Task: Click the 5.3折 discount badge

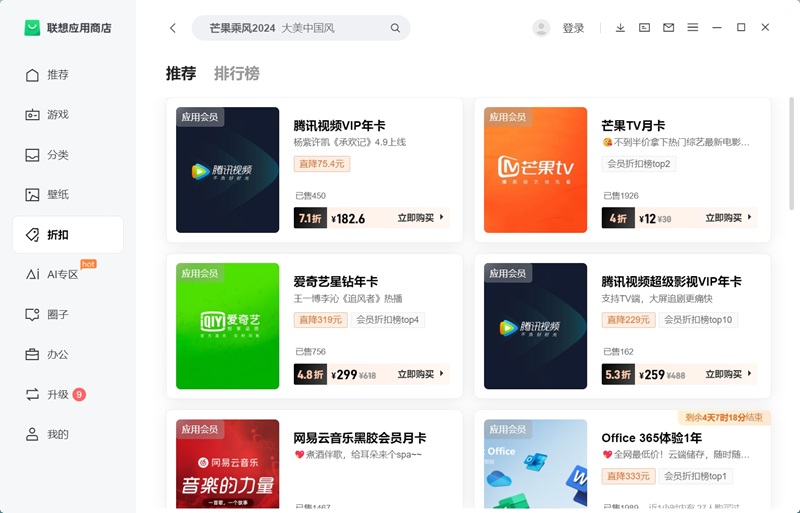Action: point(618,374)
